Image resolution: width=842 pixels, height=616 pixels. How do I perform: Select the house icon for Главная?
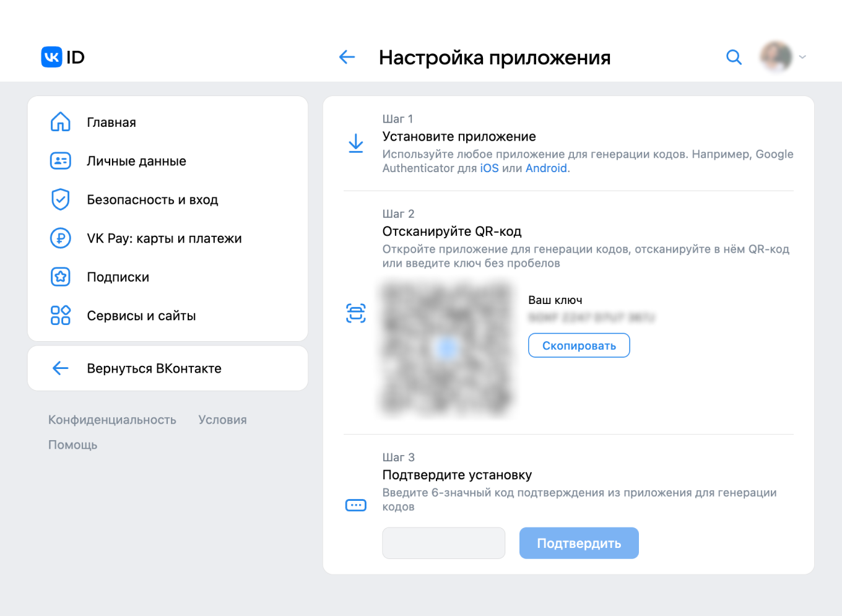[x=60, y=122]
